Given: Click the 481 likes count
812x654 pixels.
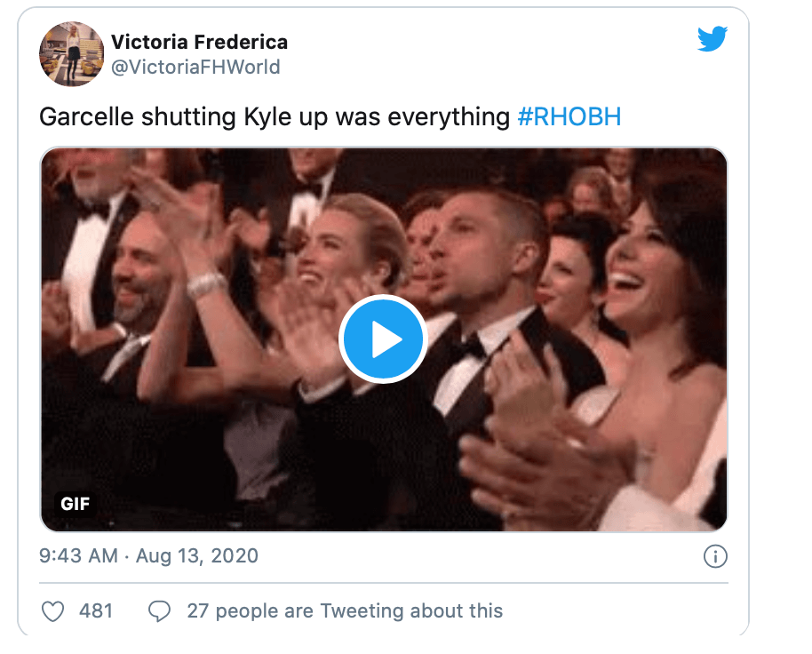Looking at the screenshot, I should 96,610.
